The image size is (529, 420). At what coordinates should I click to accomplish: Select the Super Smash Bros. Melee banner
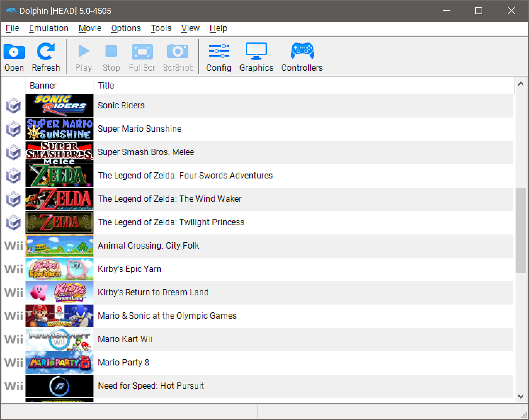click(59, 152)
